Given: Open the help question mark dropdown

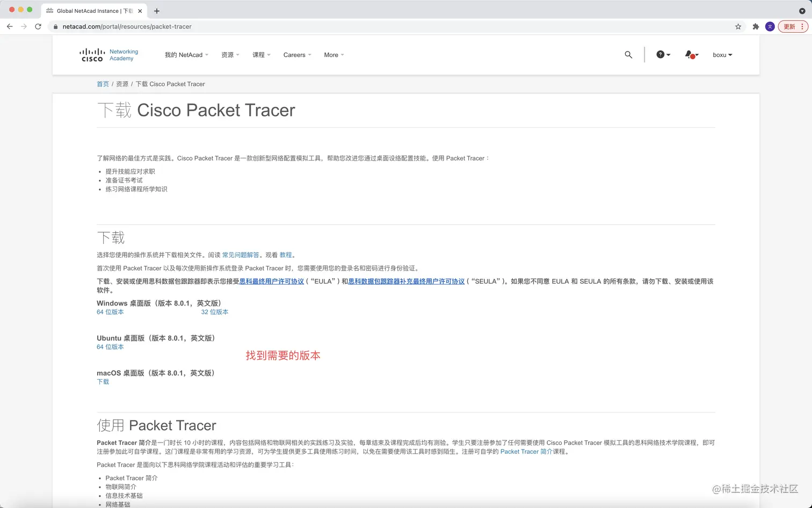Looking at the screenshot, I should pos(663,55).
